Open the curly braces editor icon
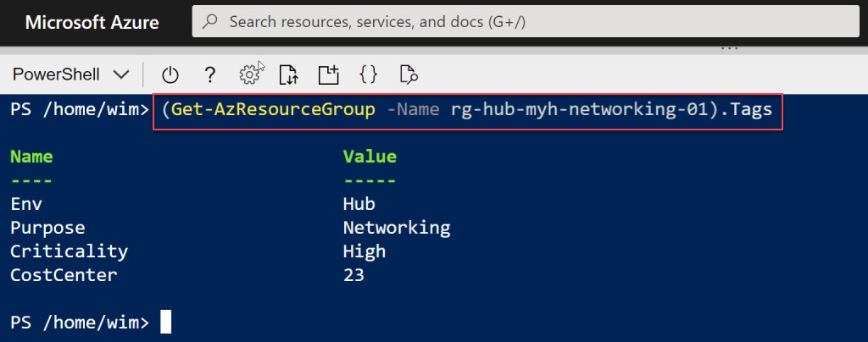868x342 pixels. point(368,74)
